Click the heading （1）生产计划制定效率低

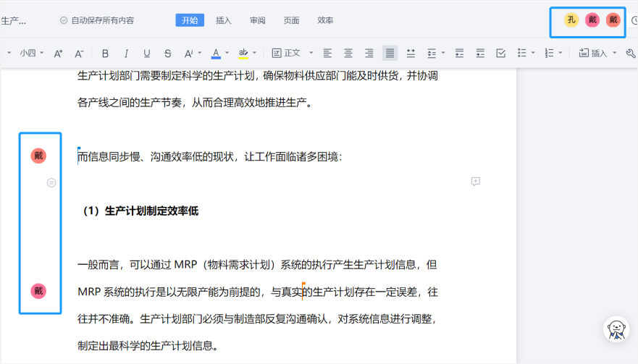(x=140, y=211)
